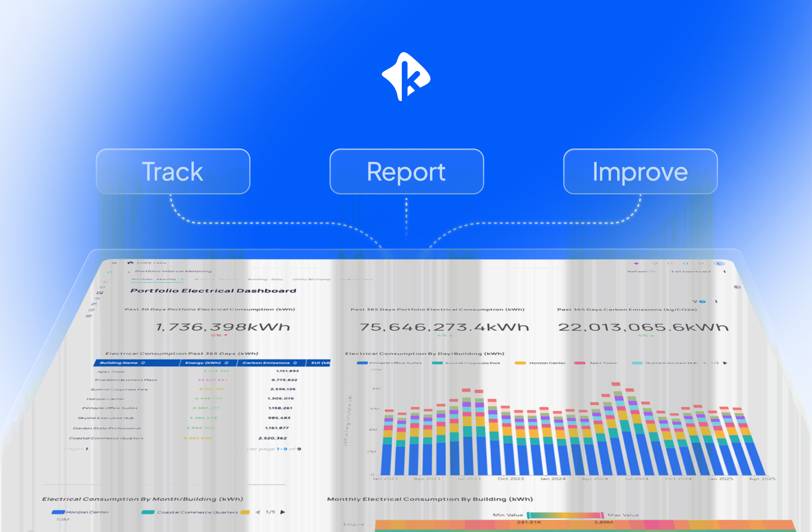Click the Improve button
The width and height of the screenshot is (812, 532).
point(640,171)
